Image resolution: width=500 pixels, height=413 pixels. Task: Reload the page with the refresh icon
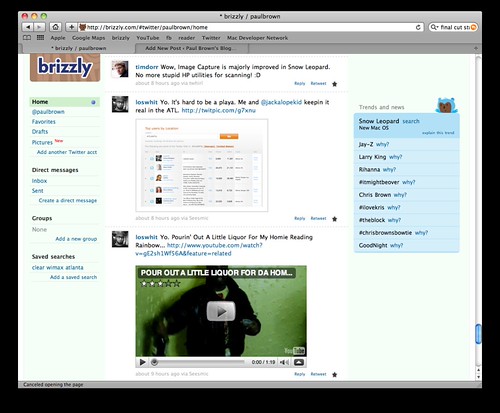418,27
